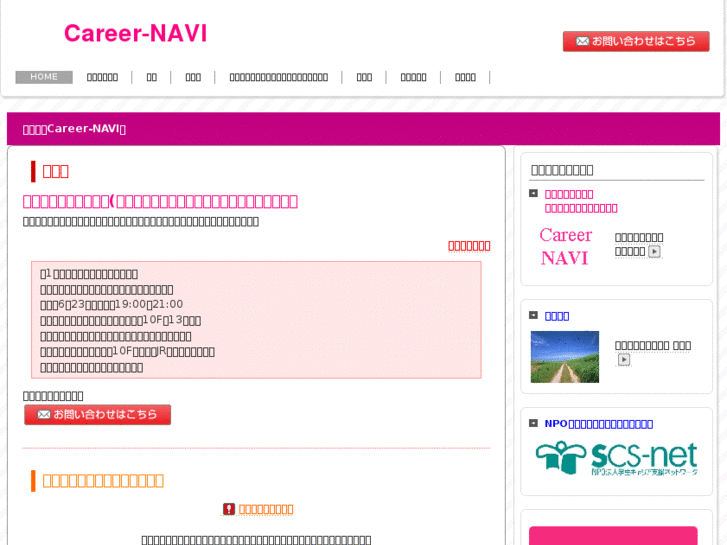Click the play arrow beside the landscape photo

pos(624,359)
